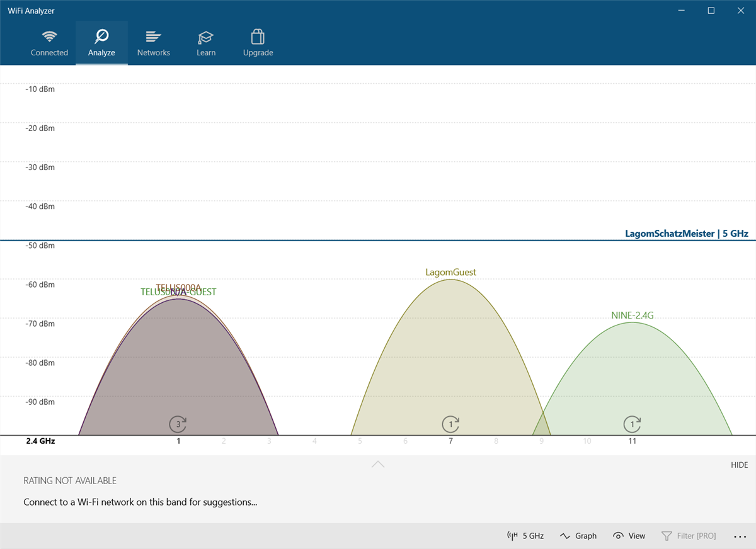Switch to the Networks tab
Screen dimensions: 756x549
coord(154,42)
